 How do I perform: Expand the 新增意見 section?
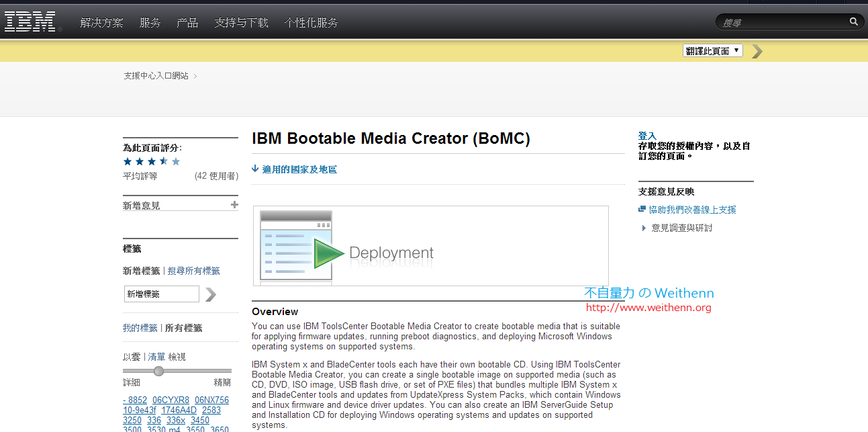(x=181, y=205)
